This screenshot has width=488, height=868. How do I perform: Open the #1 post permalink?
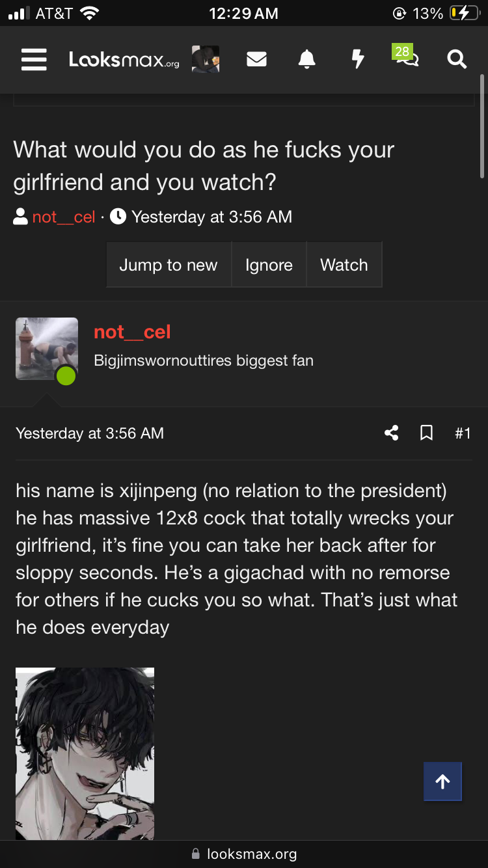(463, 433)
